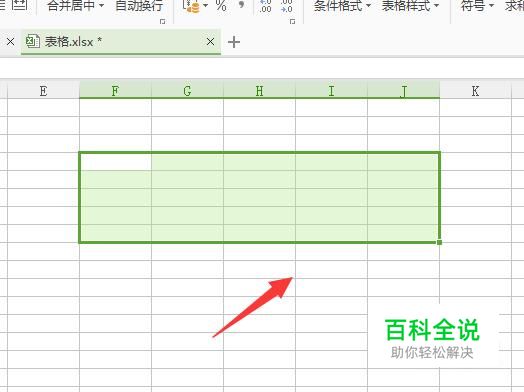This screenshot has height=392, width=524.
Task: Open the alignment group dialog launcher
Action: coord(162,22)
